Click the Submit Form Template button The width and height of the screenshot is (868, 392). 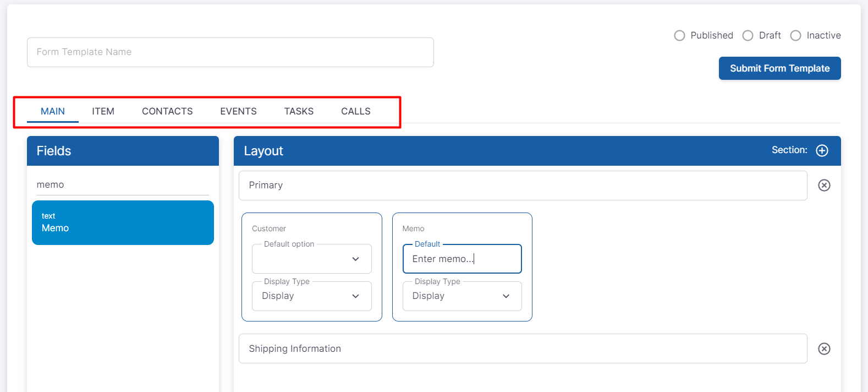pos(779,68)
